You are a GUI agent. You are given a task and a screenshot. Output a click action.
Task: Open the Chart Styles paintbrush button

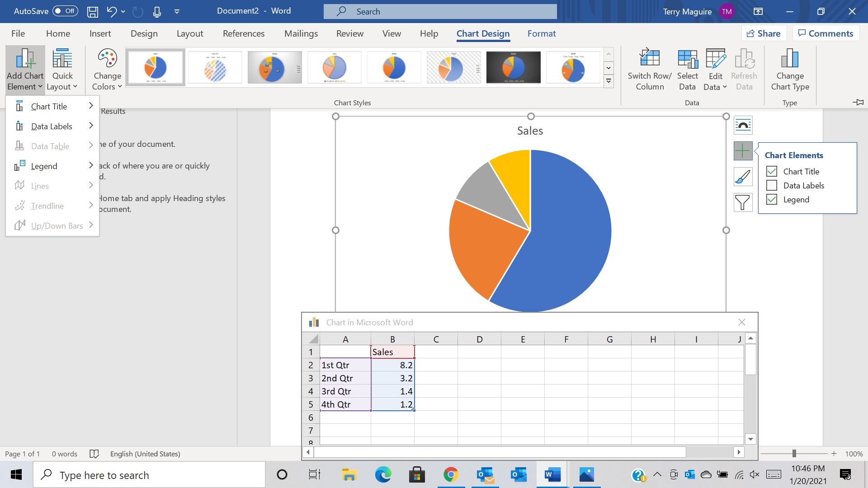pos(743,177)
